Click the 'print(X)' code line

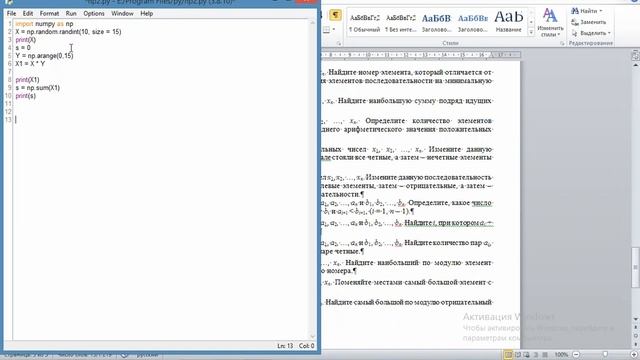pyautogui.click(x=26, y=40)
